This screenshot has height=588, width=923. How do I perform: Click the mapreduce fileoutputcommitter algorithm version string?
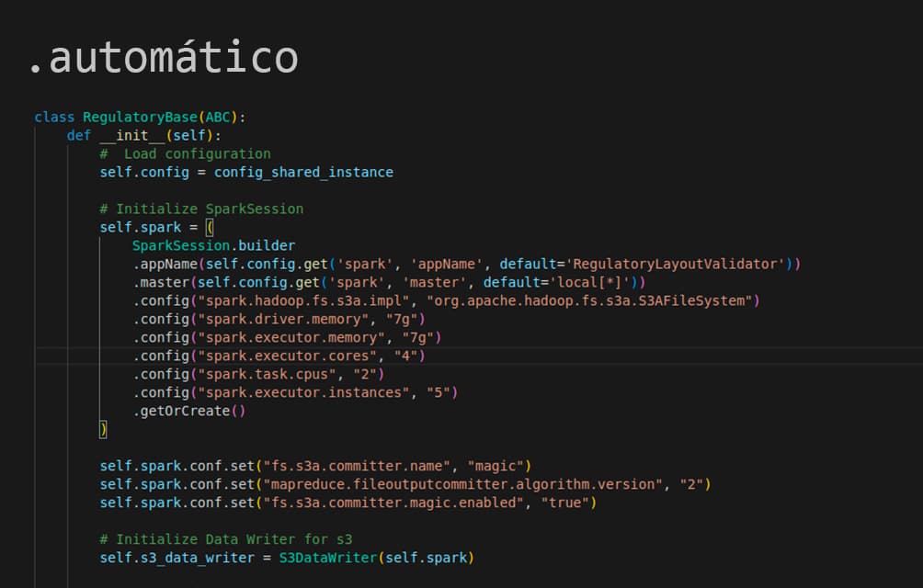(x=462, y=484)
